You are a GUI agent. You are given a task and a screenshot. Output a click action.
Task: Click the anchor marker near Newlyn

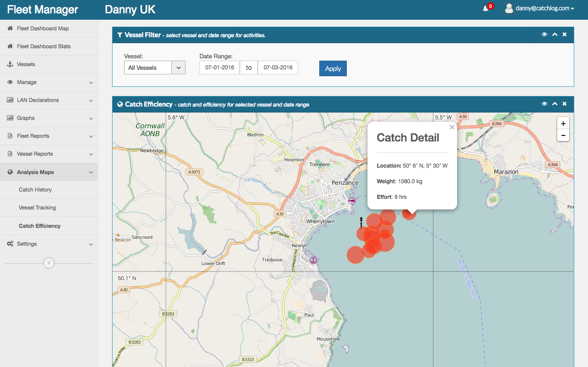click(313, 260)
